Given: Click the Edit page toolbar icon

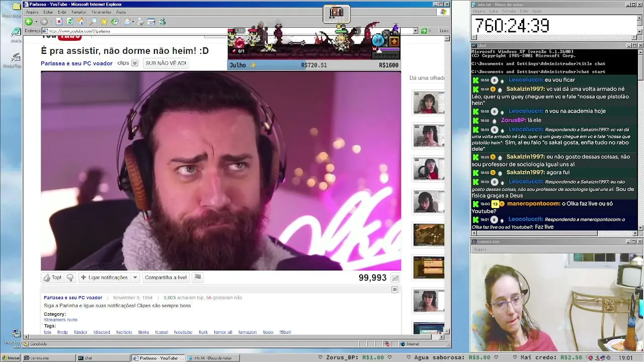Looking at the screenshot, I should [151, 22].
